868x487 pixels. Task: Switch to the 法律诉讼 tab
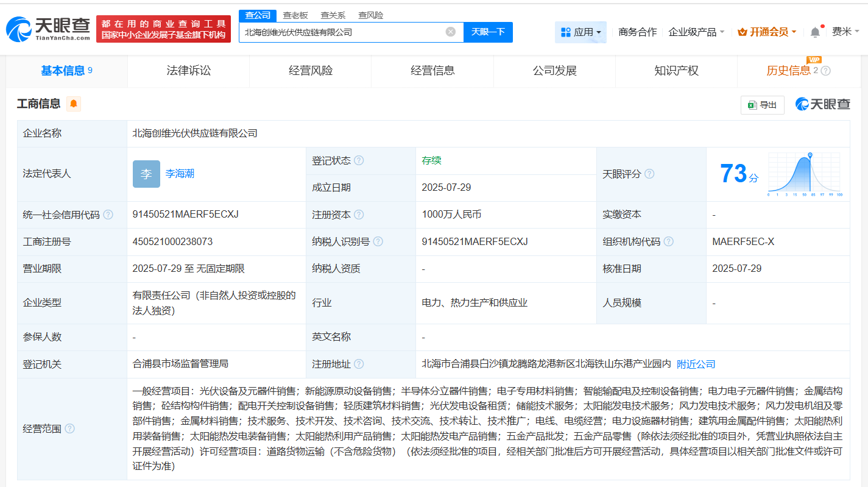pyautogui.click(x=189, y=71)
